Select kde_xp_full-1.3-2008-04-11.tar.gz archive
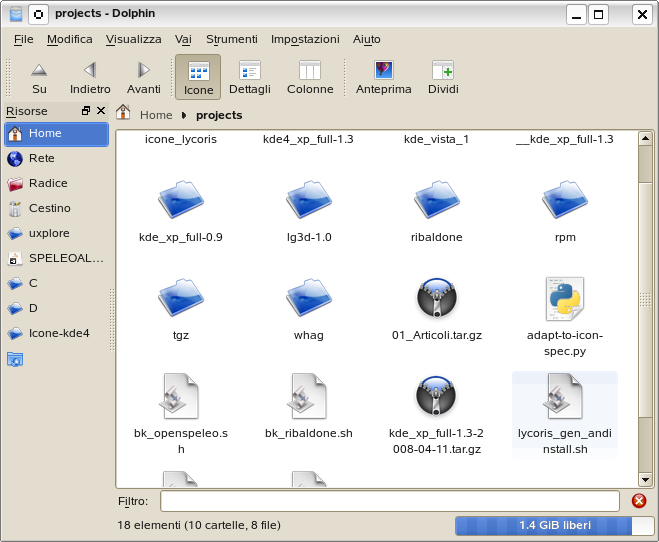Viewport: 659px width, 542px height. tap(437, 415)
